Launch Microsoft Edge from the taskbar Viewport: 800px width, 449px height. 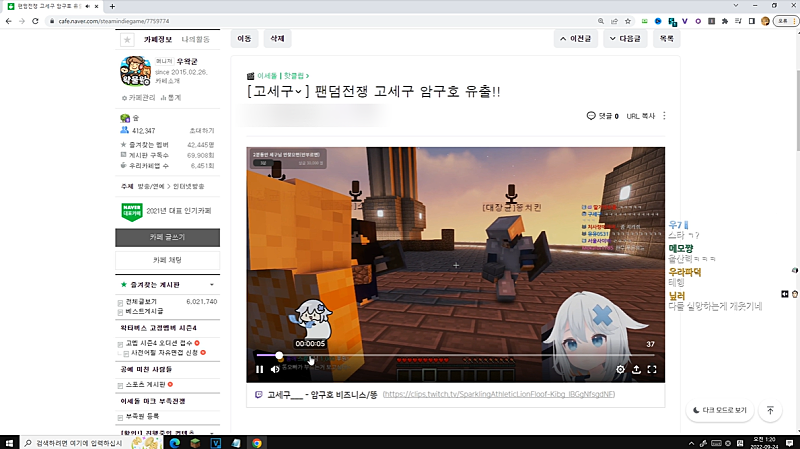click(x=174, y=443)
